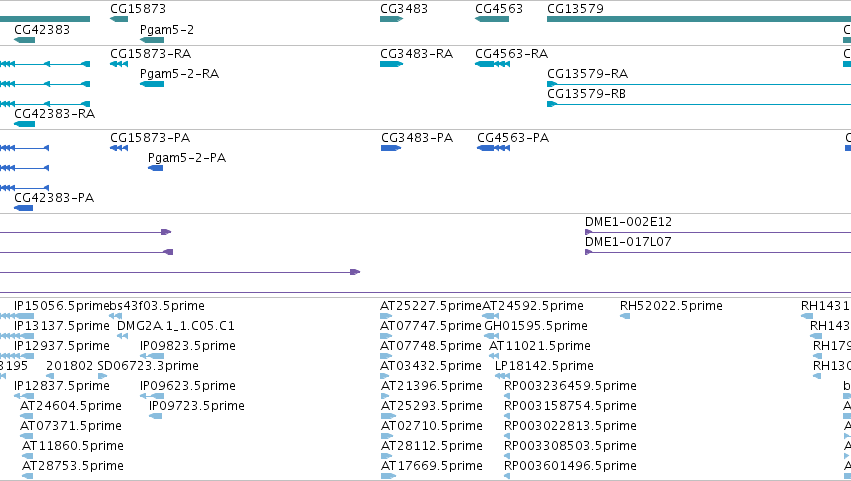851x481 pixels.
Task: Open the AT07748.5prime EST label
Action: tap(430, 346)
